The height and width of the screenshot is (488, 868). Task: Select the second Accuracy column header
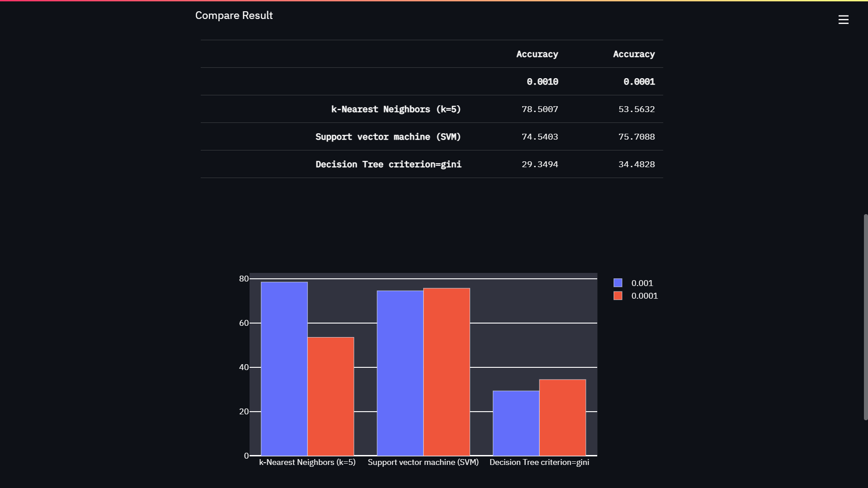point(634,54)
